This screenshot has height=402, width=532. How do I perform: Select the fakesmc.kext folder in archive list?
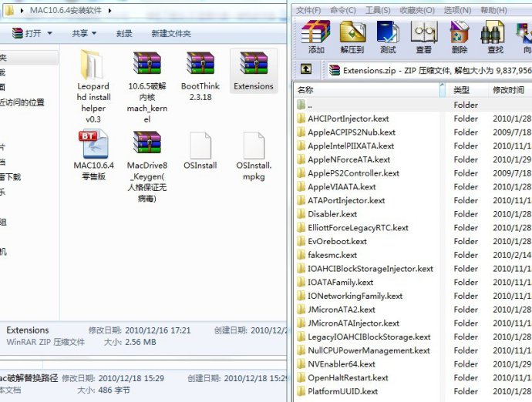(x=332, y=255)
